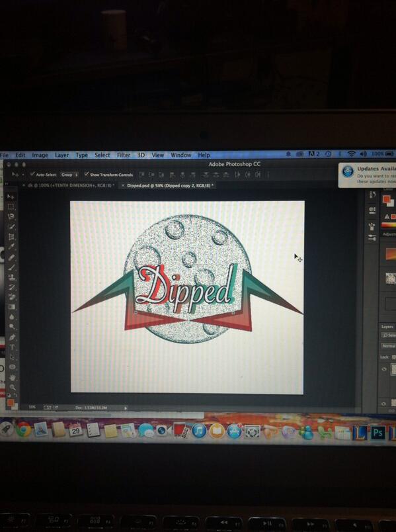Viewport: 396px width, 532px height.
Task: Select the Crop tool
Action: tap(11, 236)
